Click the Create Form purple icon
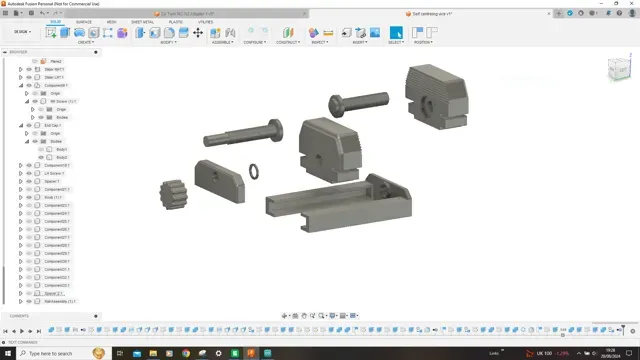Image resolution: width=640 pixels, height=360 pixels. [x=122, y=33]
